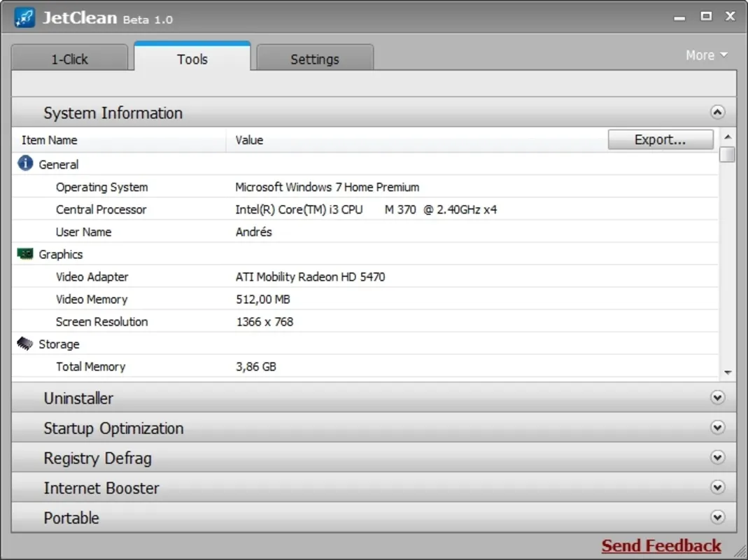
Task: Select the Video Memory row label
Action: click(x=92, y=300)
